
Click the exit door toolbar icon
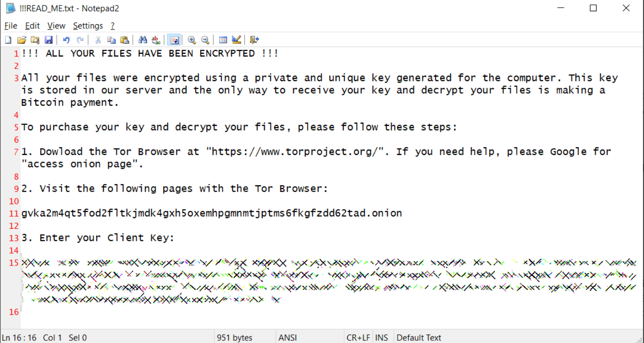[254, 40]
